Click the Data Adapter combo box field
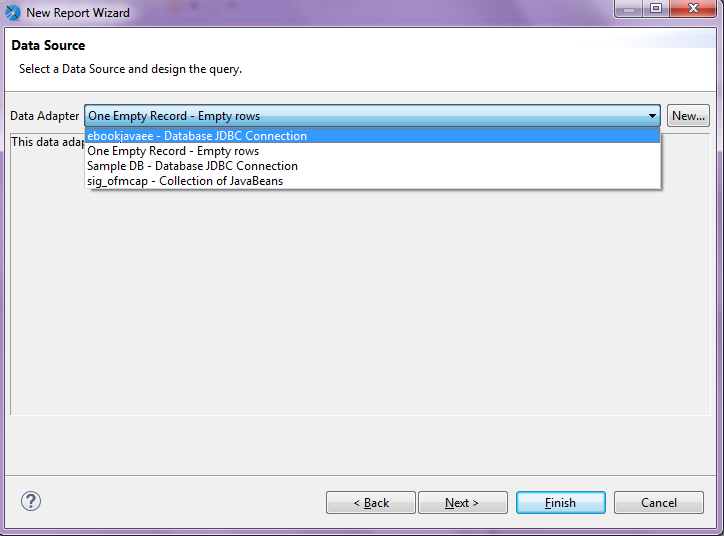Image resolution: width=724 pixels, height=536 pixels. 372,115
